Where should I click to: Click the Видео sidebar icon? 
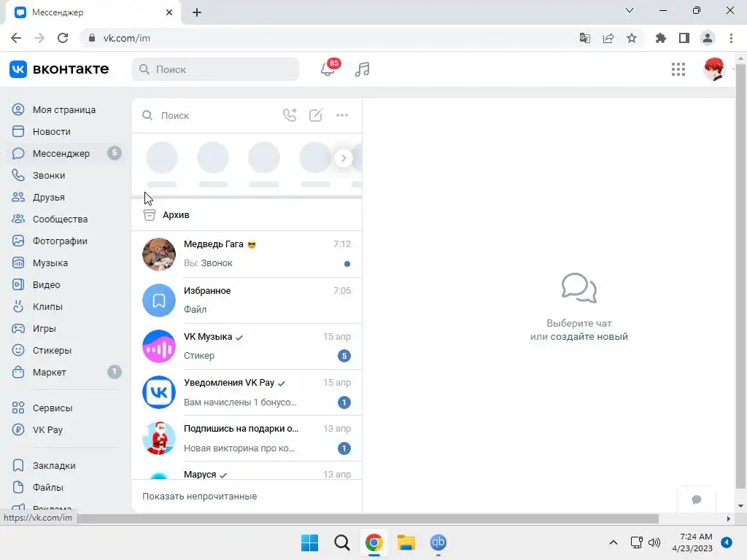click(18, 285)
